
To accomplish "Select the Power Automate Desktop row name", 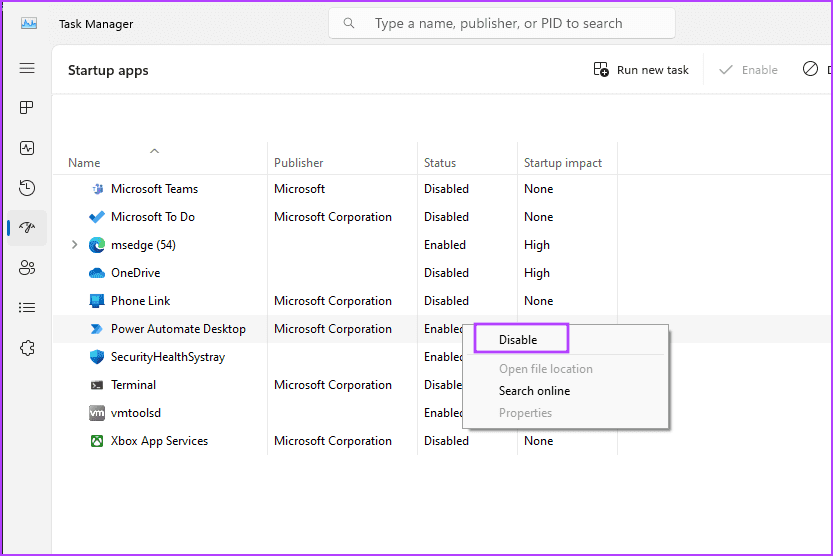I will coord(178,329).
